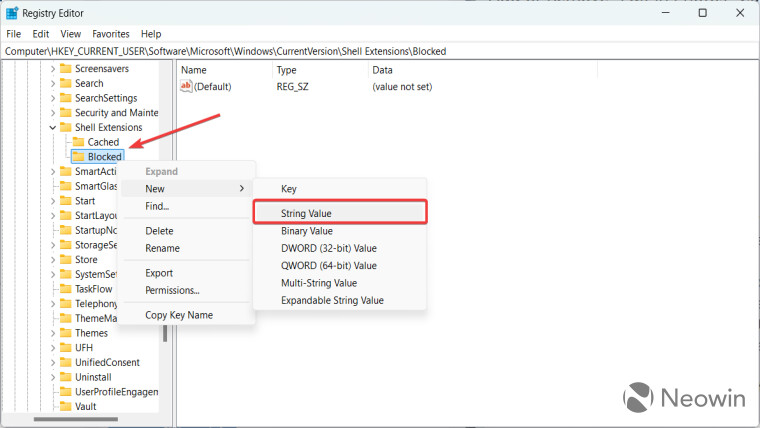Click the UserProfileEngagement folder icon

[x=65, y=392]
